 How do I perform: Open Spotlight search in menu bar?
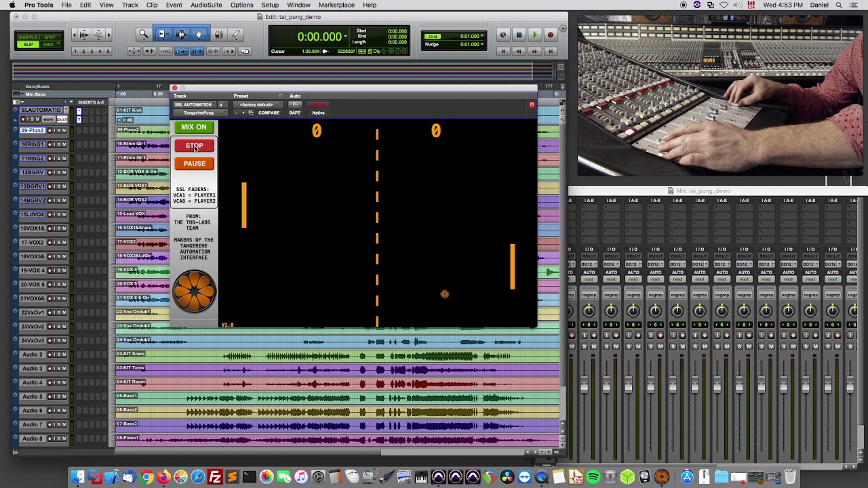(837, 5)
